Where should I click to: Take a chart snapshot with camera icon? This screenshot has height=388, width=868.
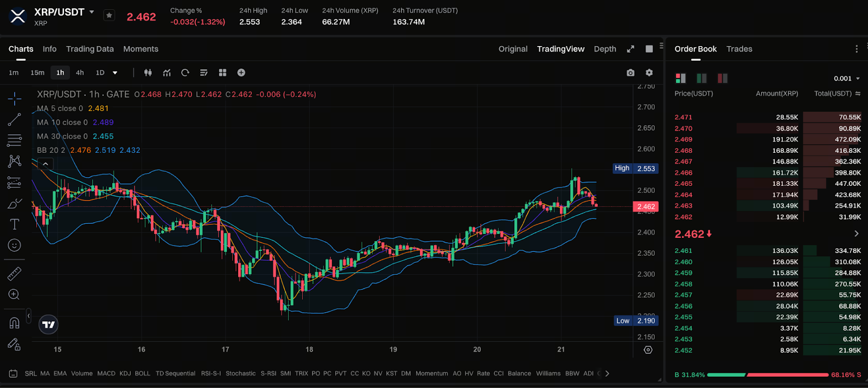coord(630,73)
